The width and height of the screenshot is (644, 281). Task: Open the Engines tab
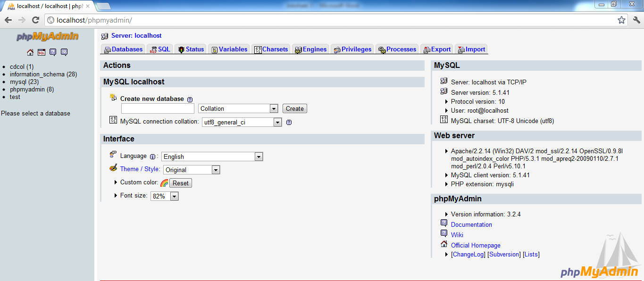pos(310,50)
